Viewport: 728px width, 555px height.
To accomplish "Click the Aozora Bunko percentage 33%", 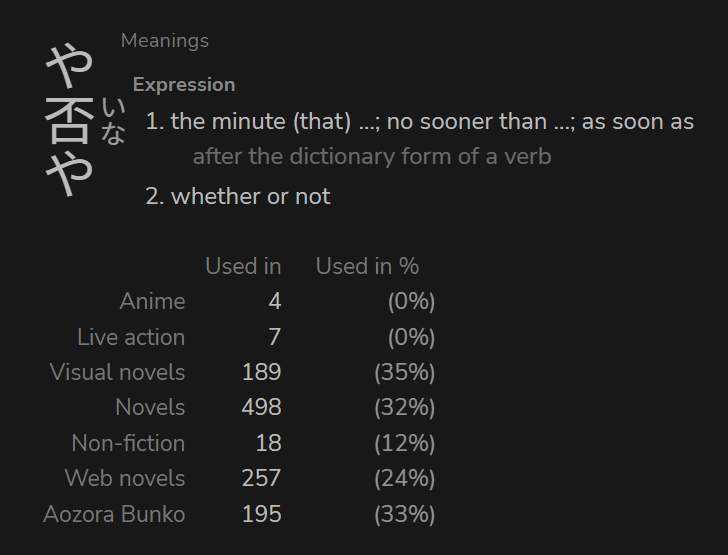I will 404,515.
